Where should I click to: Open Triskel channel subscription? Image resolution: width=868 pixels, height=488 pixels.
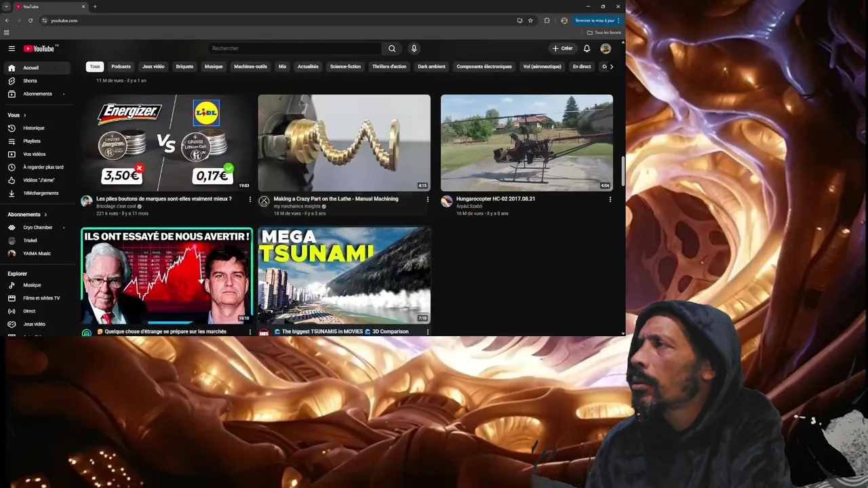pyautogui.click(x=38, y=241)
